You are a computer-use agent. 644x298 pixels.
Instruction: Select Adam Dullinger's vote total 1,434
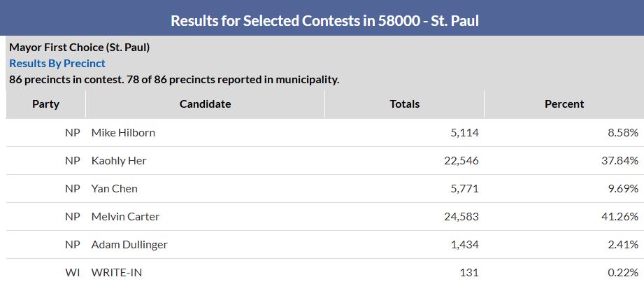(x=464, y=244)
